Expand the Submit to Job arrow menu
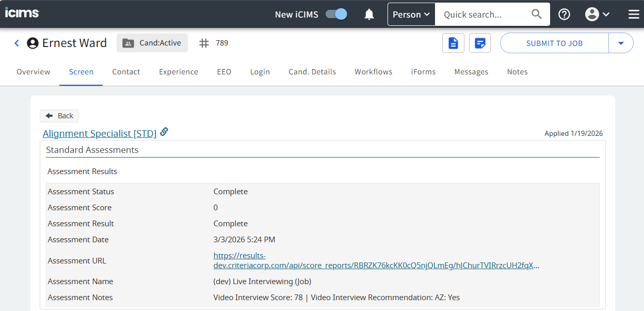The image size is (644, 311). 621,43
